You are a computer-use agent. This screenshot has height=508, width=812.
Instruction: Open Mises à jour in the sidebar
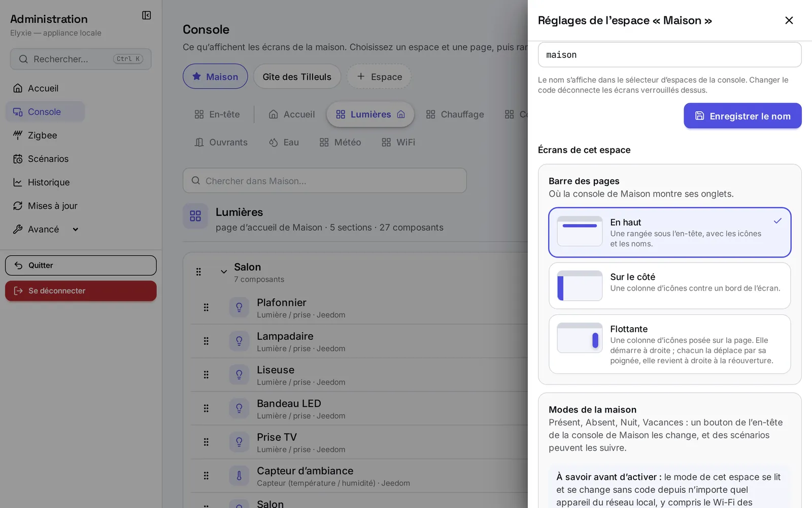click(x=53, y=206)
